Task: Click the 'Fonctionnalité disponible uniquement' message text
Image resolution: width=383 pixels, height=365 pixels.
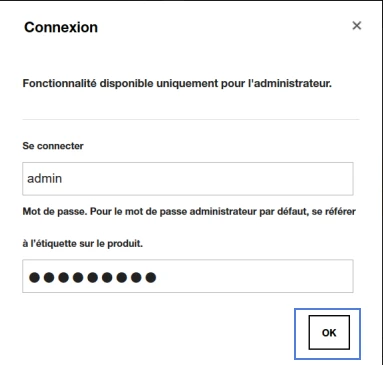Action: pos(177,83)
